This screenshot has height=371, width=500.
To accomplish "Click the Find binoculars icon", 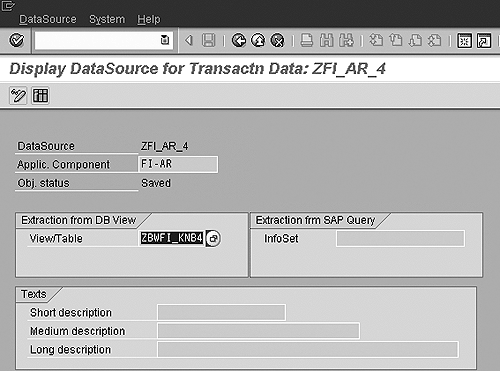I will point(326,40).
